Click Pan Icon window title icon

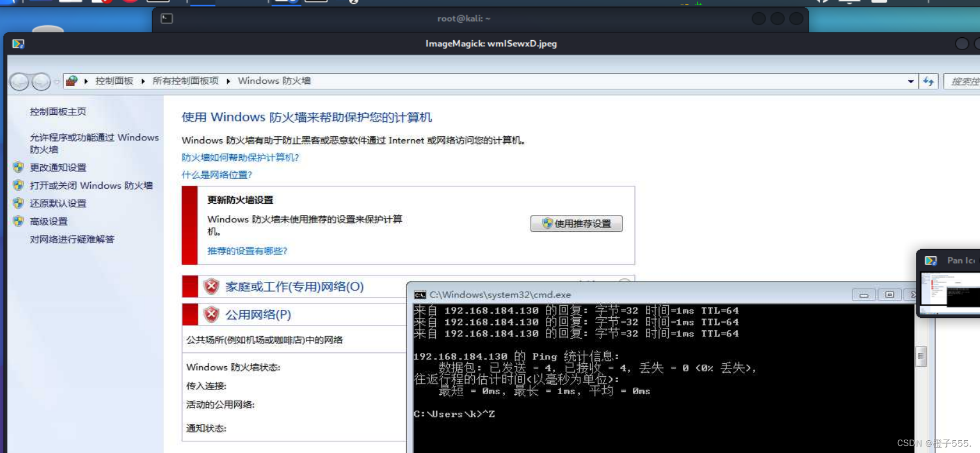pos(931,260)
